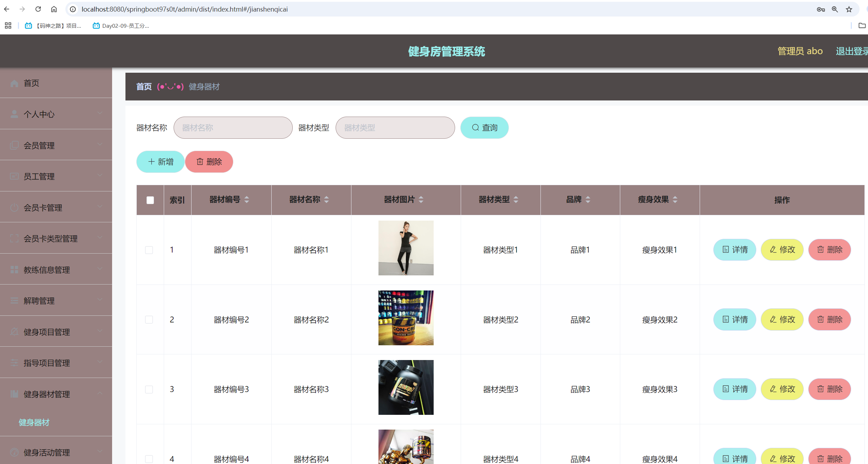868x464 pixels.
Task: Click the zoom magnifier icon in address bar
Action: pyautogui.click(x=835, y=9)
